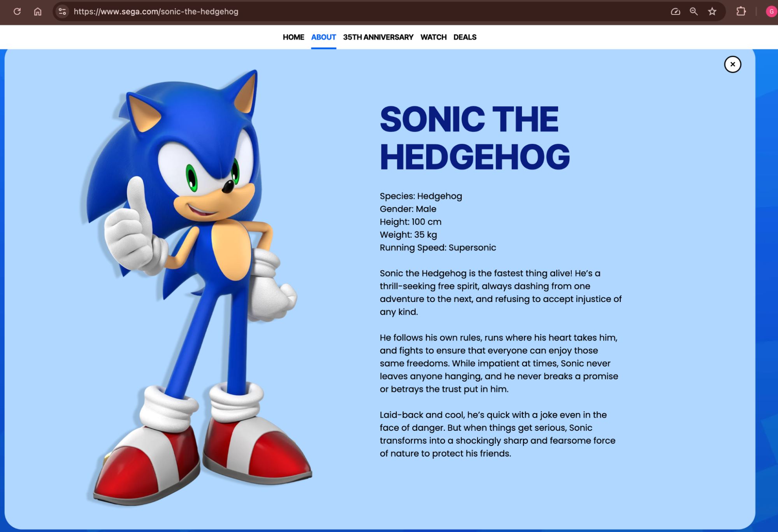Screen dimensions: 778x532
Task: Click the Sonic character artwork image
Action: click(197, 288)
